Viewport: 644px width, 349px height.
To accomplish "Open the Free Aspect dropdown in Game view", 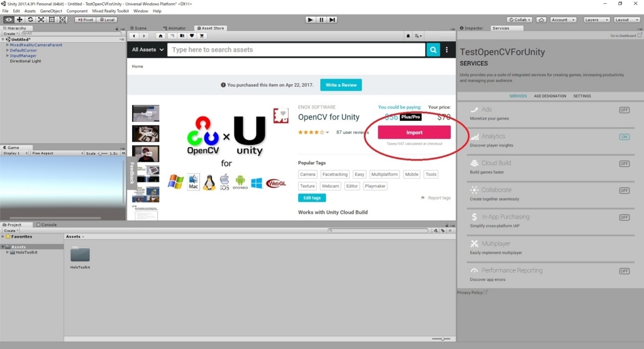I will [57, 153].
